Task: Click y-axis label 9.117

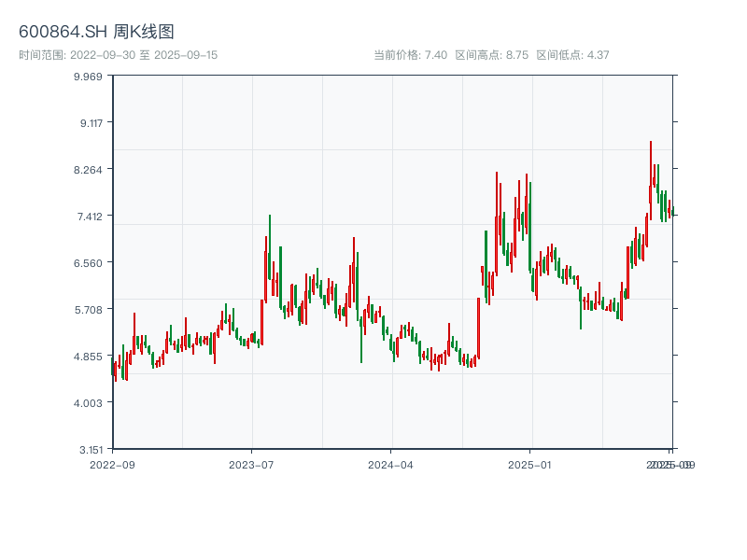Action: point(91,123)
